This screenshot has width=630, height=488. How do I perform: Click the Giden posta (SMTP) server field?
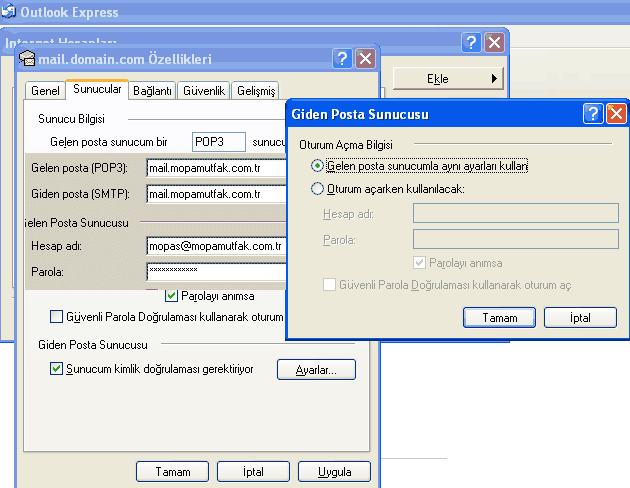click(x=217, y=194)
